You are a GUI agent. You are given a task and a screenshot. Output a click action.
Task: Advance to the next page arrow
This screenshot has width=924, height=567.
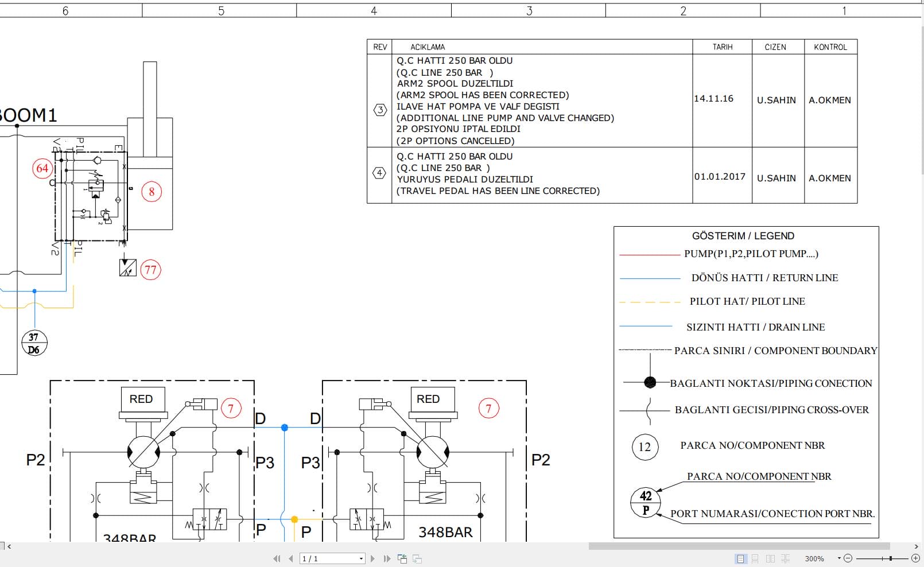(x=373, y=558)
